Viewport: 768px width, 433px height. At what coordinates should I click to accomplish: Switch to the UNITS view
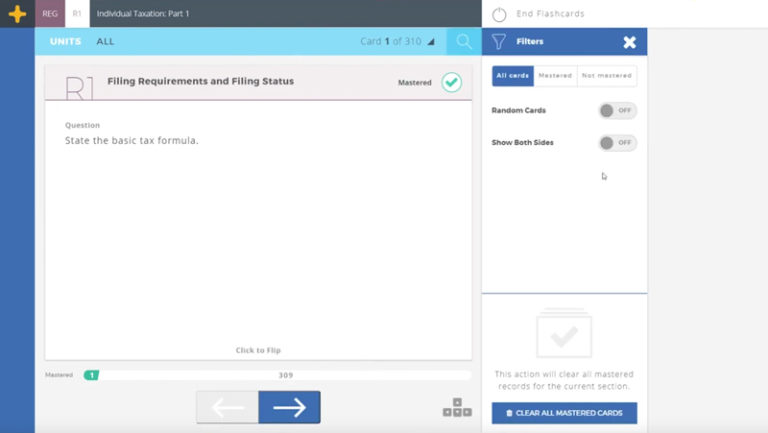tap(65, 42)
